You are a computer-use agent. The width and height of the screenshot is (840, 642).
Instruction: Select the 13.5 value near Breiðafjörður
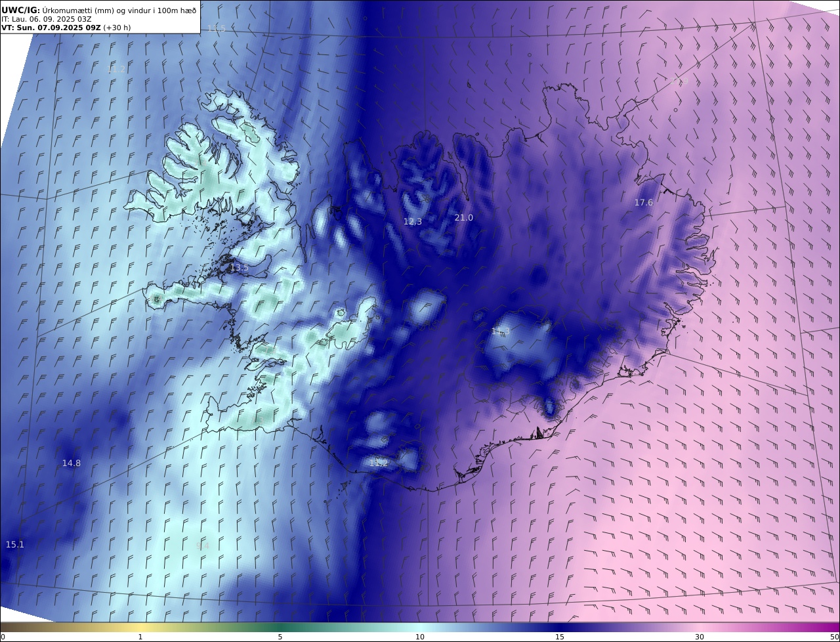pos(239,268)
